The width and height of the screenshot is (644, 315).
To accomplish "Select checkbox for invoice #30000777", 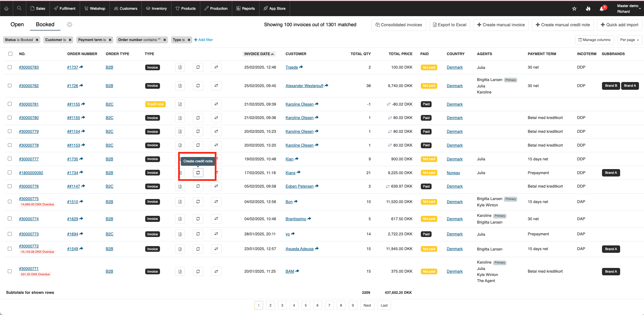I will (10, 159).
